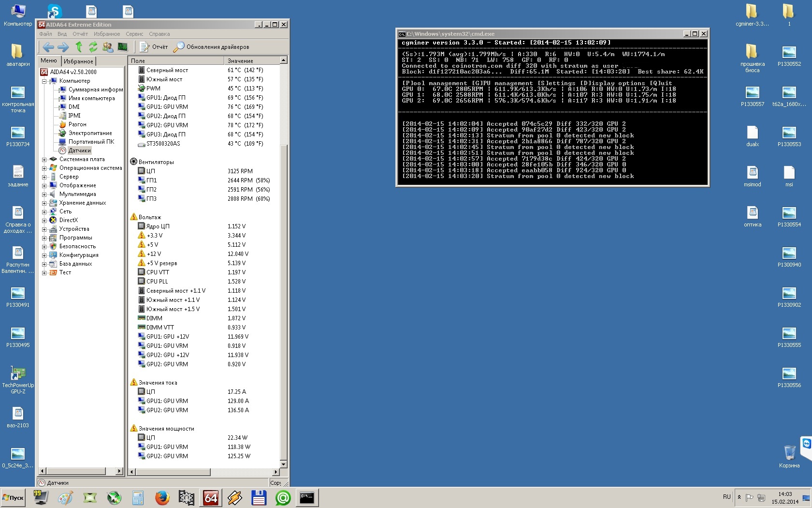Open the Справка menu

159,34
